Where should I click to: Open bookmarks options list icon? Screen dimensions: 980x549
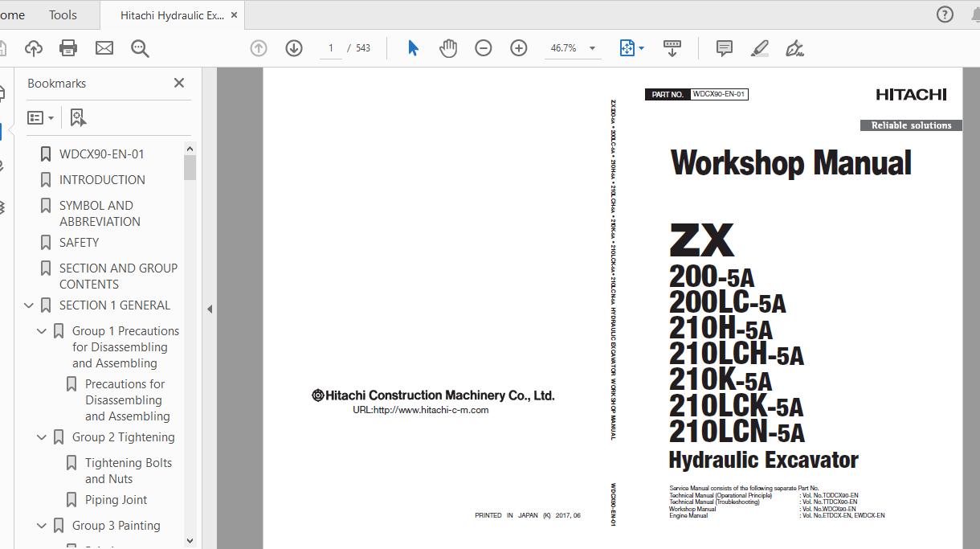tap(40, 118)
